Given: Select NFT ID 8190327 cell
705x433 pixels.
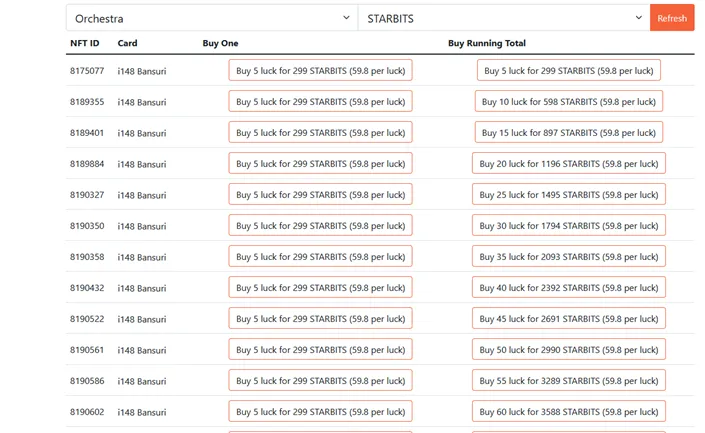Looking at the screenshot, I should pos(87,195).
